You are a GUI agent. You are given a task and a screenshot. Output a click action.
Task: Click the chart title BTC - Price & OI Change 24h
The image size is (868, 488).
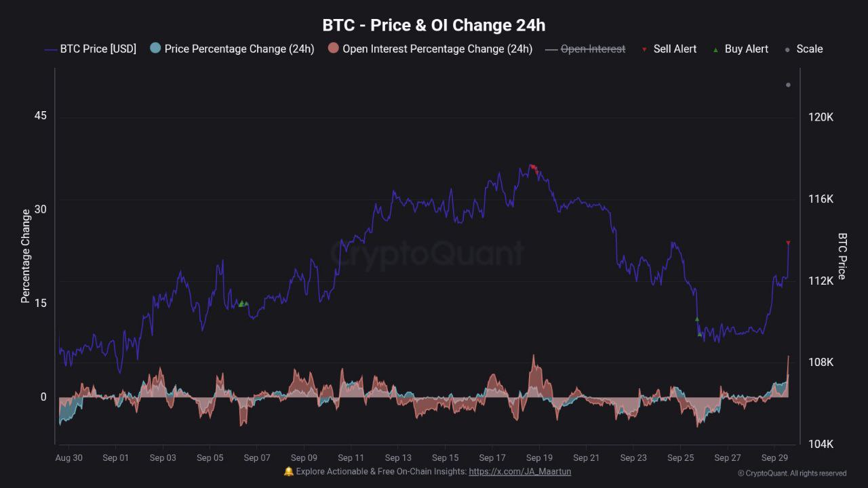434,25
